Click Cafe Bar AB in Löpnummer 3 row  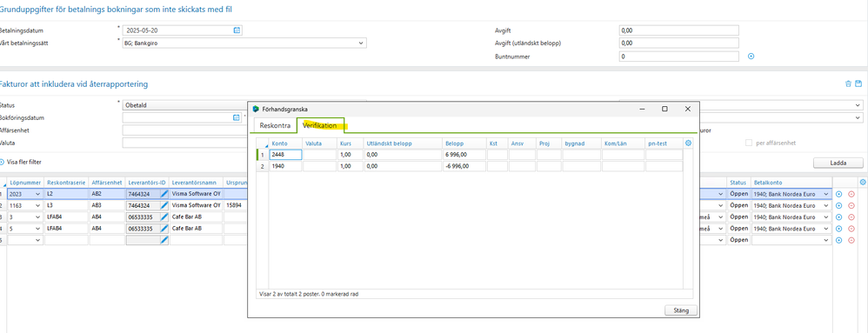[196, 216]
